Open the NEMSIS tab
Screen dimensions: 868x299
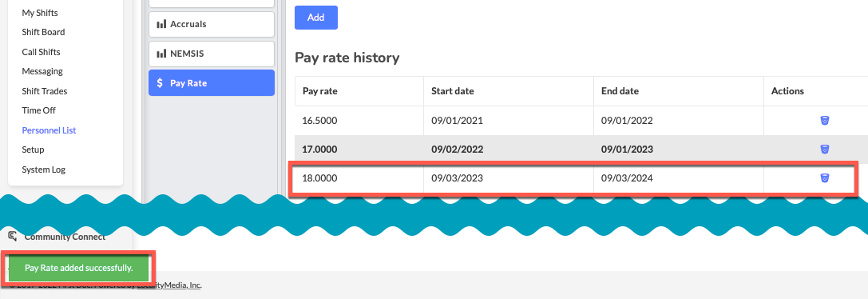click(212, 54)
